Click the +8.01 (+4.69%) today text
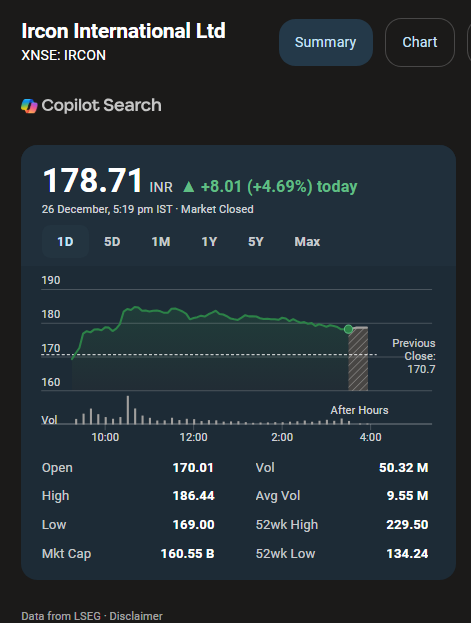471x623 pixels. [x=279, y=186]
